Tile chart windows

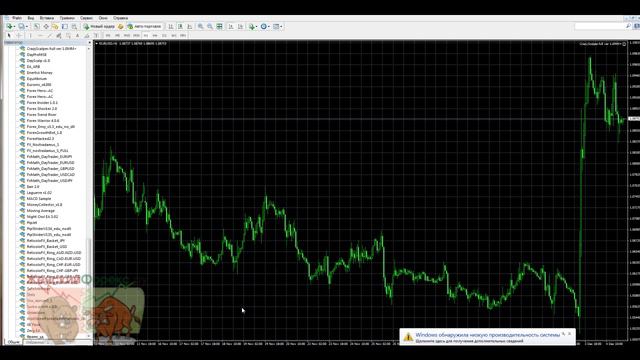point(220,27)
